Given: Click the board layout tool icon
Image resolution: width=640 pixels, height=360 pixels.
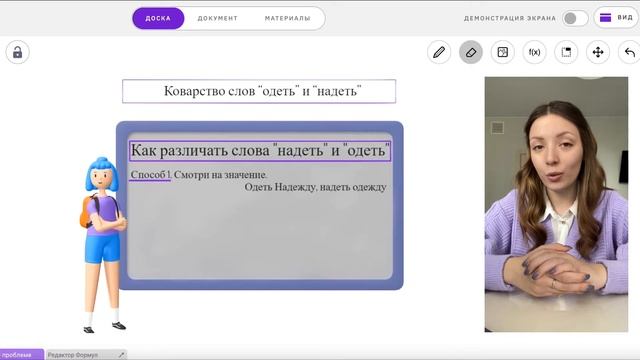Looking at the screenshot, I should coord(566,52).
